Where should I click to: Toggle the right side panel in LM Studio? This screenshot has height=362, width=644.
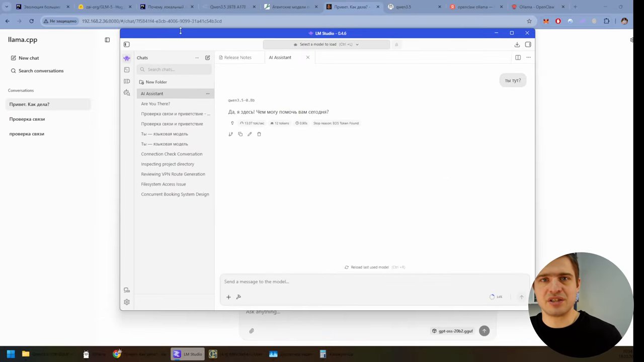coord(528,44)
